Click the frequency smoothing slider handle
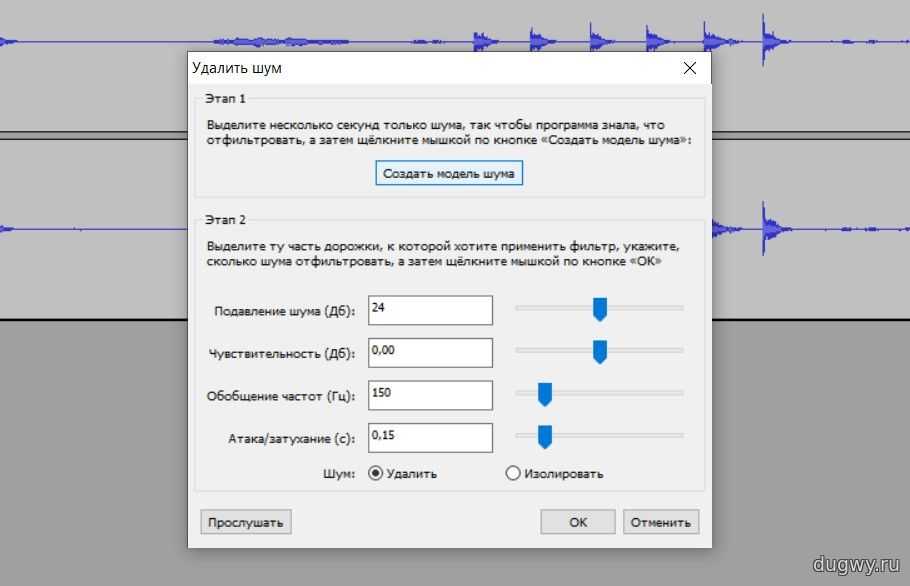 click(x=544, y=395)
